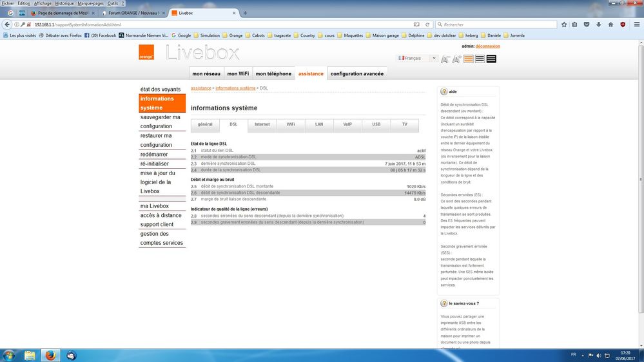Screen dimensions: 644x362
Task: Select the VoIP info tab
Action: (x=347, y=125)
